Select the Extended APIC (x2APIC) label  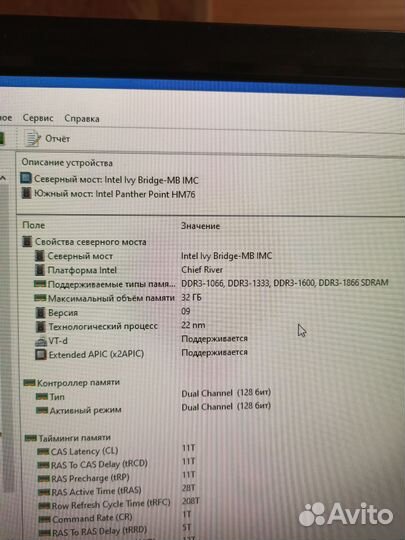click(x=96, y=354)
